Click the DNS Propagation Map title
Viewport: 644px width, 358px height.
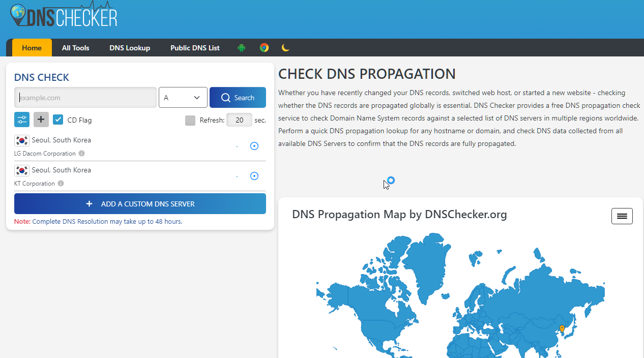tap(399, 214)
